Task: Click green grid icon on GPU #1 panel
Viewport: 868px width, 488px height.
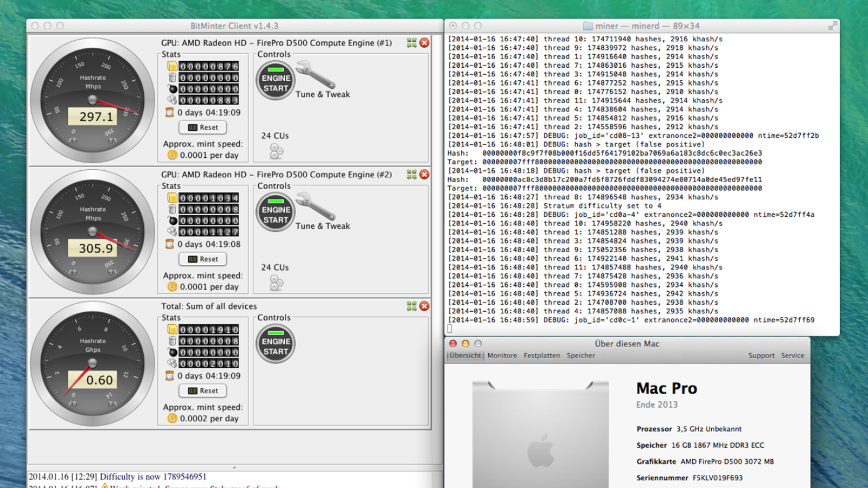Action: 412,43
